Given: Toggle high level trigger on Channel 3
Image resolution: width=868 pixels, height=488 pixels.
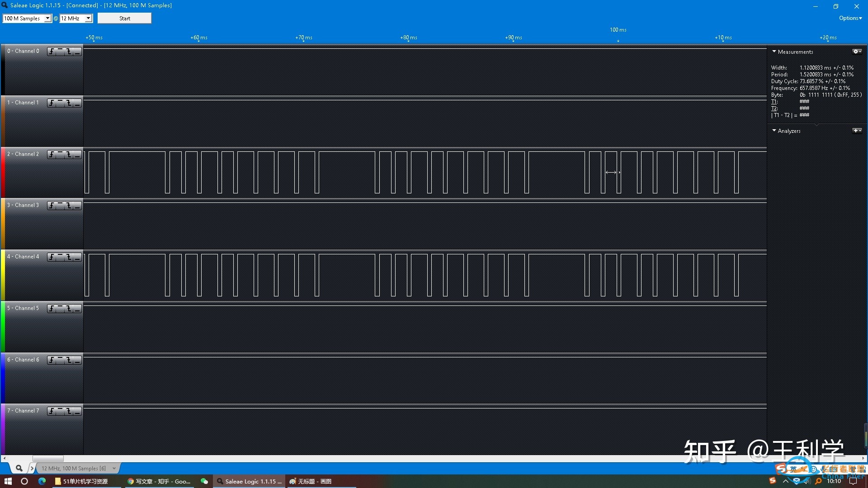Looking at the screenshot, I should tap(60, 206).
